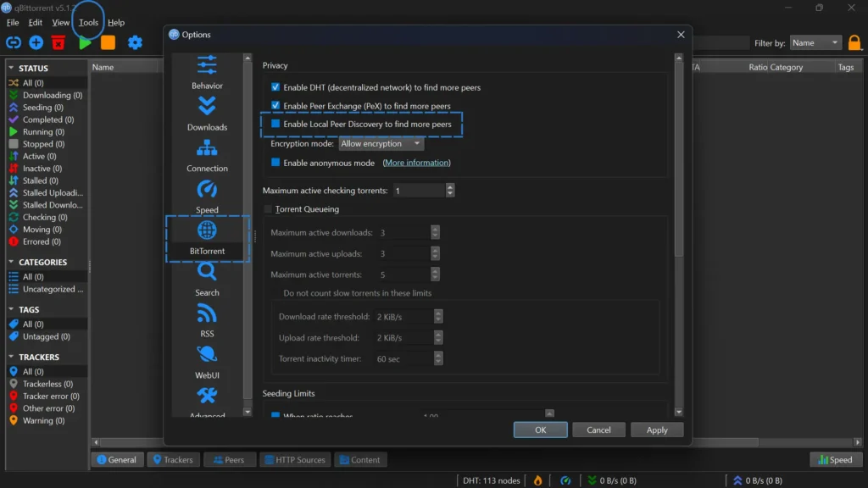Enable the Torrent Queueing checkbox
Screen dimensions: 868x488
click(x=269, y=209)
